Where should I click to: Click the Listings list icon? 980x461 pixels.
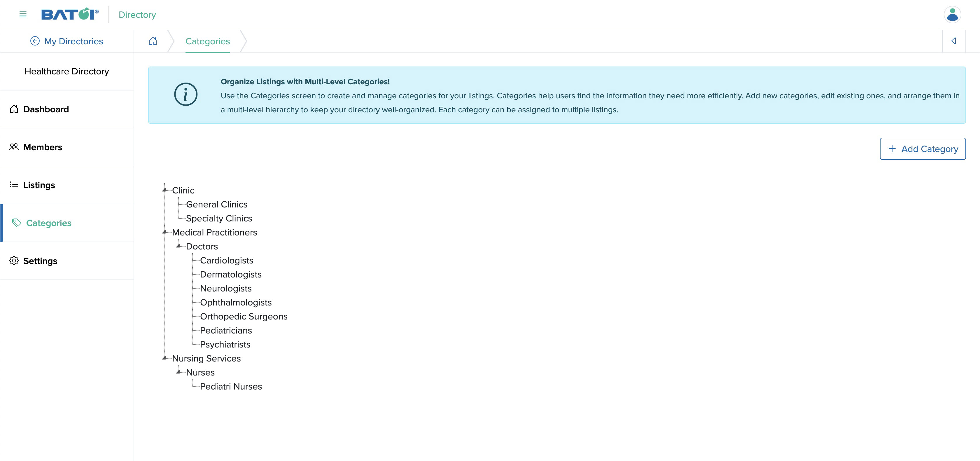click(14, 184)
